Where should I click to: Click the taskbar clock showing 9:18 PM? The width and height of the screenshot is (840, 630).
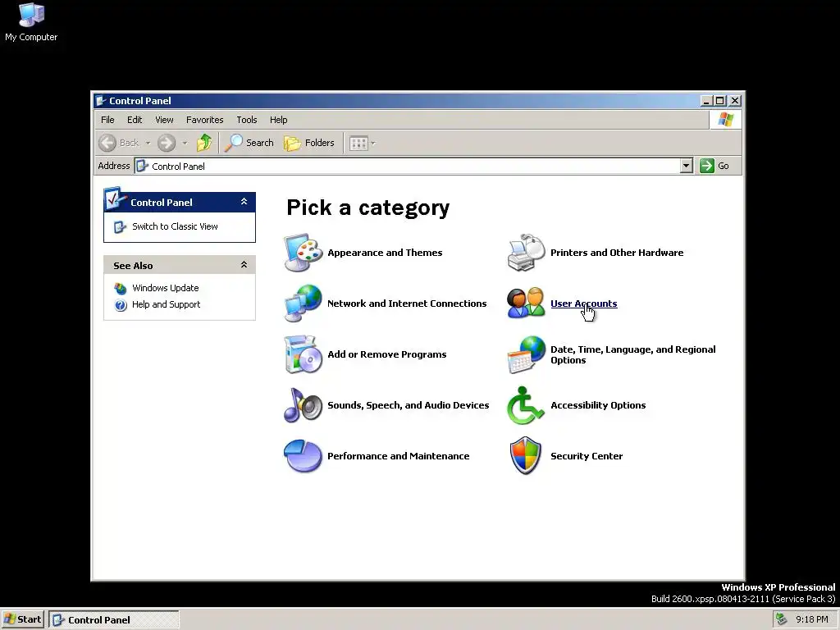click(811, 620)
